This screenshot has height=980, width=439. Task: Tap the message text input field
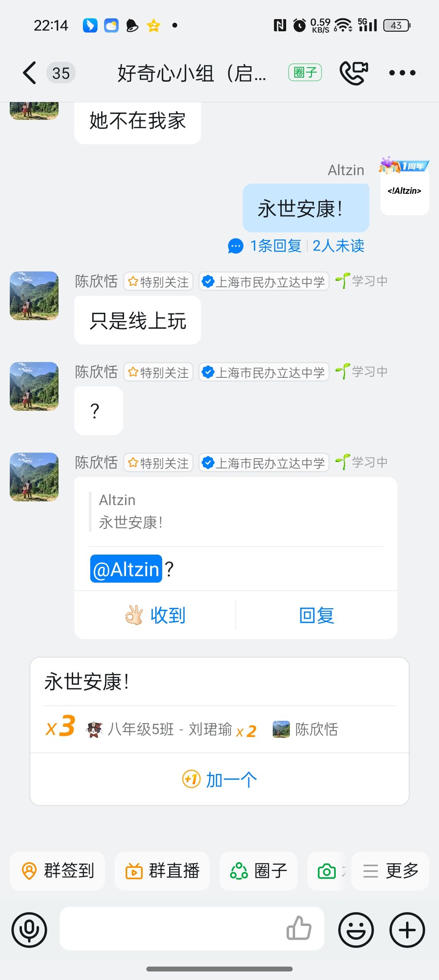click(171, 929)
